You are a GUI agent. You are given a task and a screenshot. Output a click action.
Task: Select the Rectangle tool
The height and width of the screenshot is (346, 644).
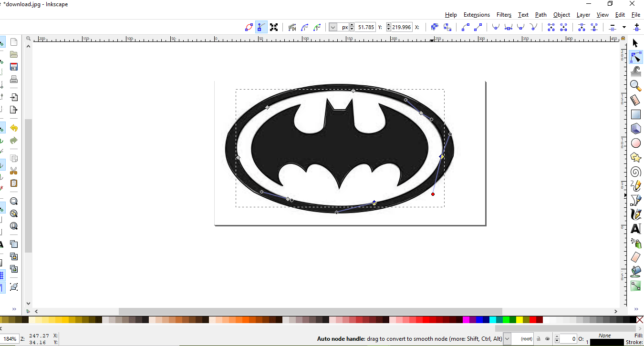coord(635,114)
